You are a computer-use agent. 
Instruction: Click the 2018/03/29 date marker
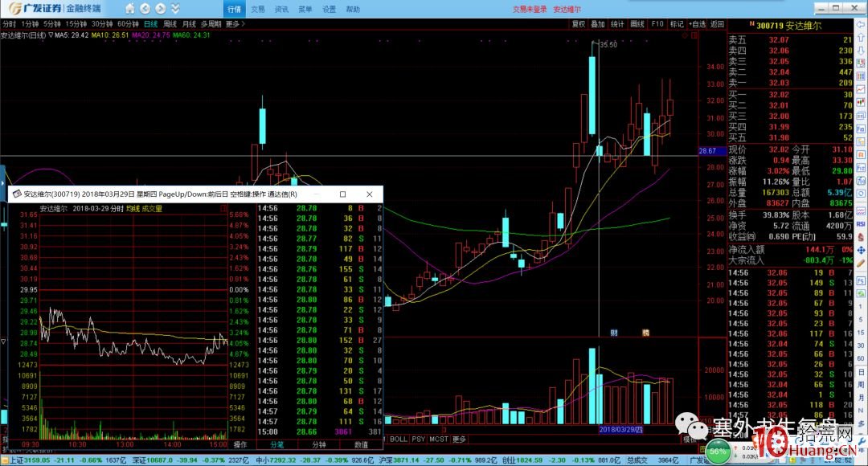pos(621,430)
